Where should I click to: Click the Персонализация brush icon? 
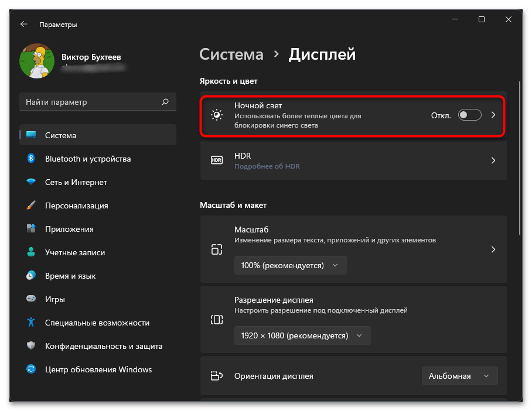pyautogui.click(x=31, y=205)
